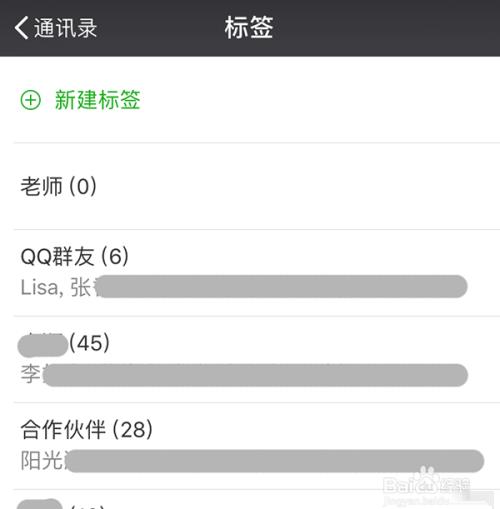This screenshot has height=509, width=500.
Task: Tap the blurred tag name beside (45)
Action: click(x=43, y=345)
